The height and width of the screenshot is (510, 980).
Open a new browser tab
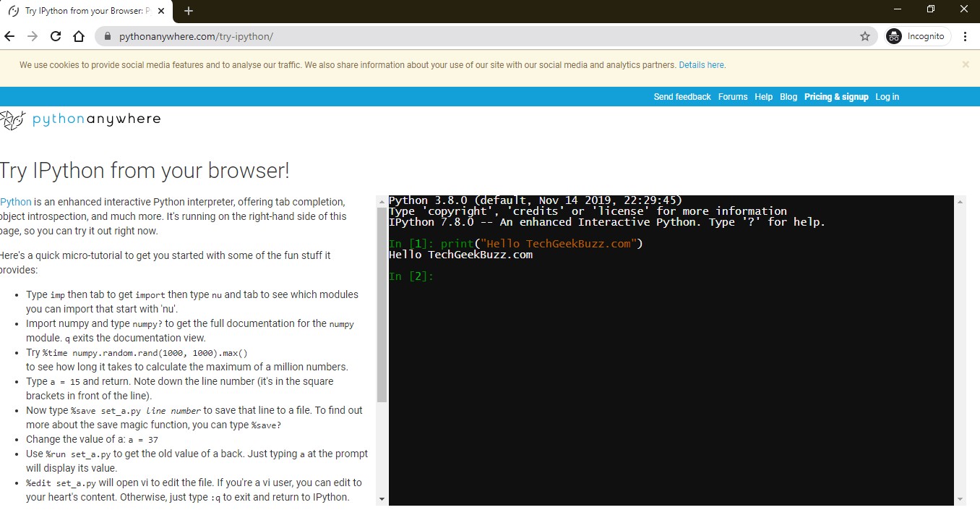[x=188, y=11]
